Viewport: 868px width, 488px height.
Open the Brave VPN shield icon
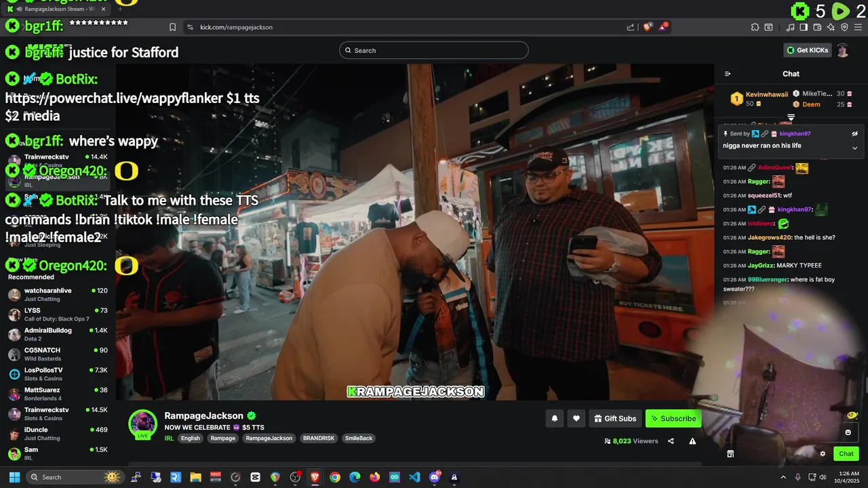click(844, 27)
